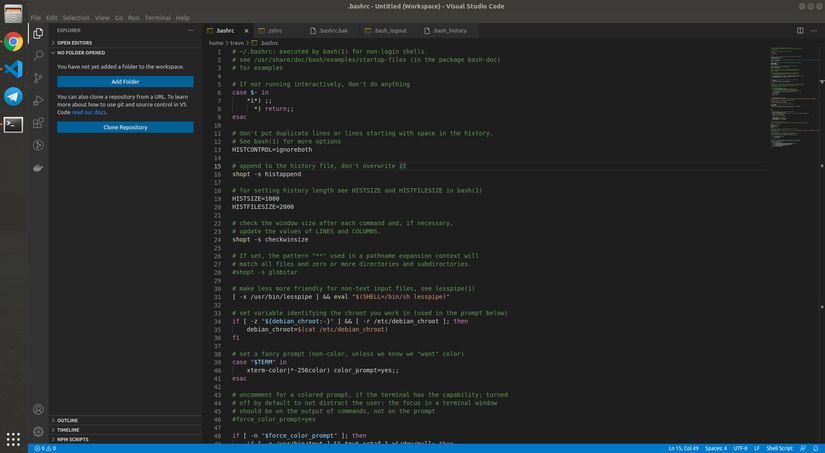Open the Accounts menu icon
Image resolution: width=825 pixels, height=453 pixels.
38,409
